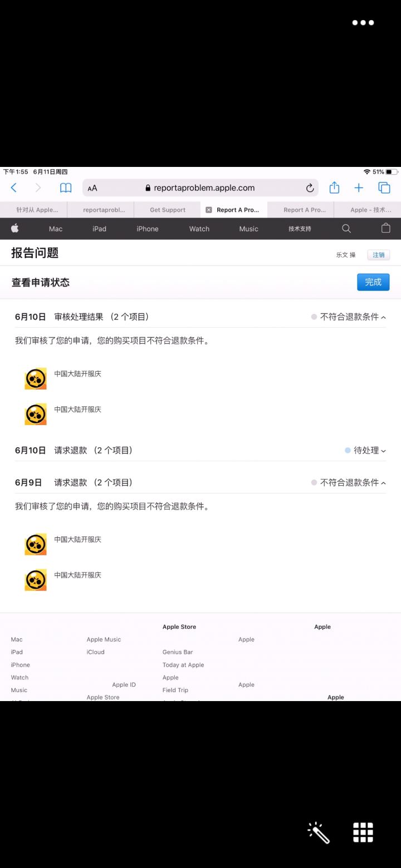401x868 pixels.
Task: Open the Safari share sheet icon
Action: pos(334,188)
